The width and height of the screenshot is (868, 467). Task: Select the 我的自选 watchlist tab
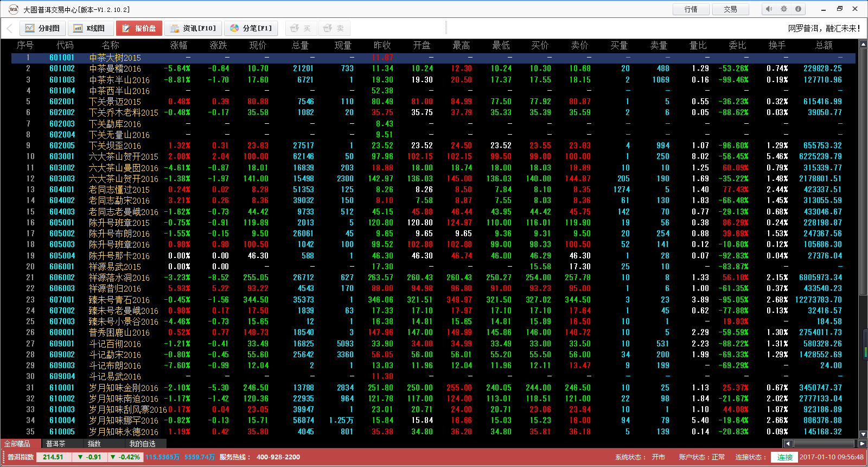coord(142,444)
